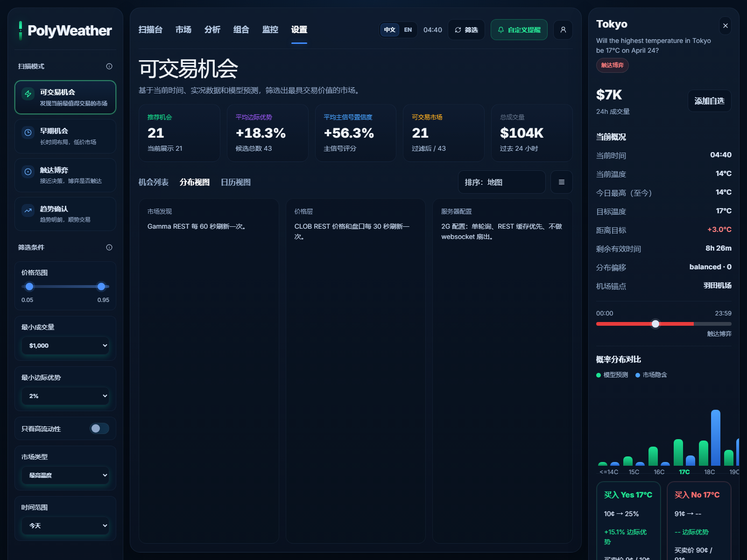Click the 市场发现 info card
The height and width of the screenshot is (560, 747).
(209, 371)
